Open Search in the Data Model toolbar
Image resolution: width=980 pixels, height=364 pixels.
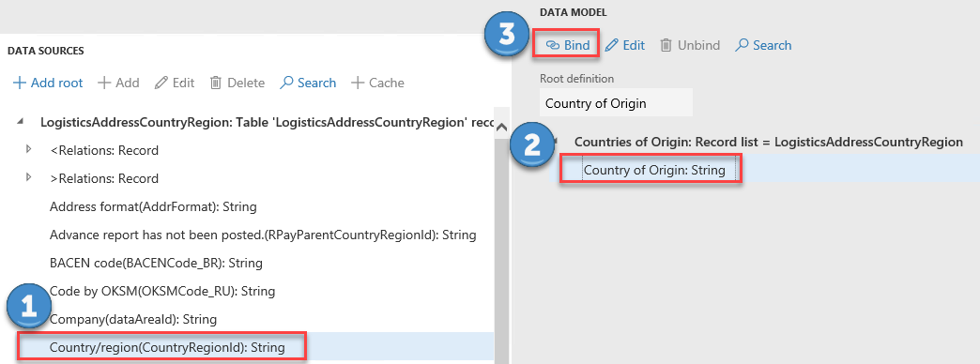point(764,45)
